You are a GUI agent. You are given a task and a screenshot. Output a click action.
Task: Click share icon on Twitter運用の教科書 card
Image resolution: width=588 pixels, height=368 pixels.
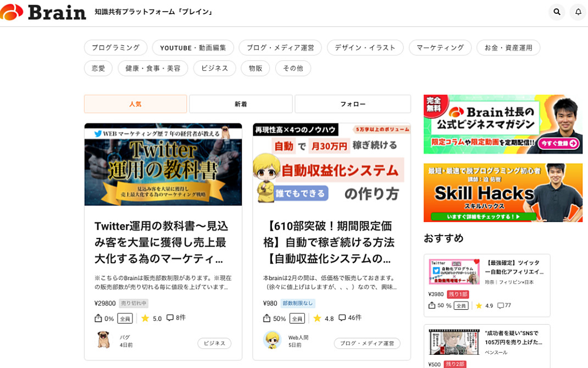(x=98, y=318)
